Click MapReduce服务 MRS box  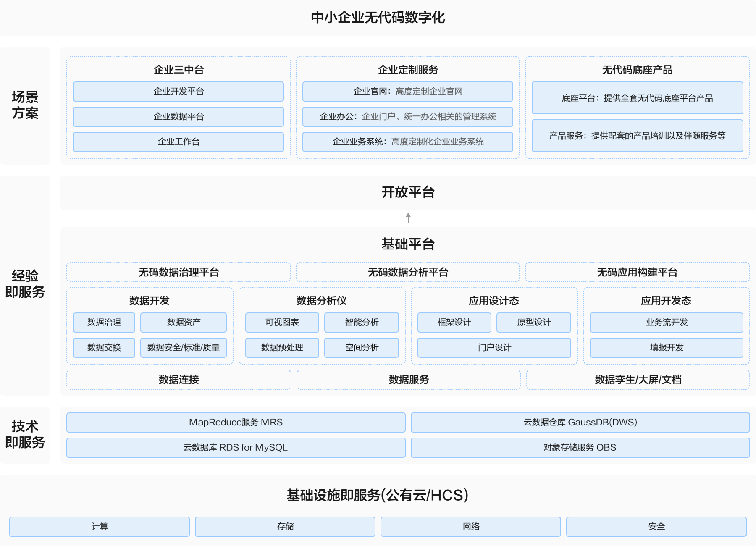coord(236,423)
